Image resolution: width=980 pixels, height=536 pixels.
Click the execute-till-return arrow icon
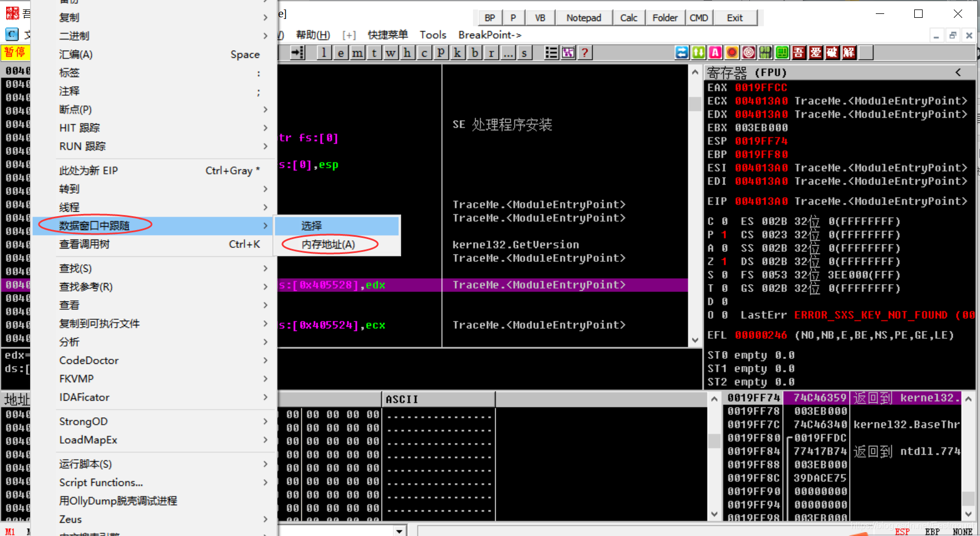pos(298,53)
